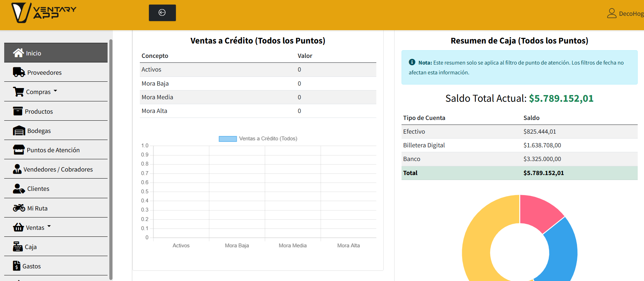The width and height of the screenshot is (644, 281).
Task: Click the green Saldo Total Actual amount
Action: click(x=561, y=98)
